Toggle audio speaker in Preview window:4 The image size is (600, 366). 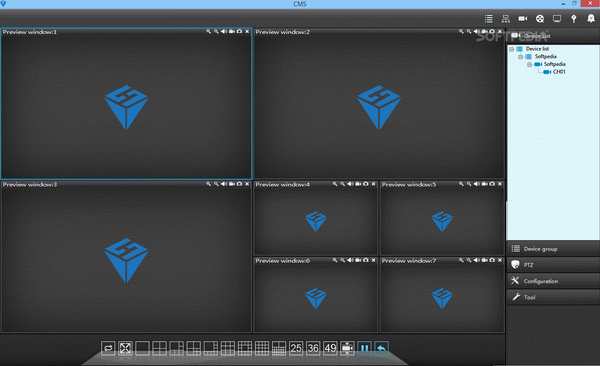tap(350, 184)
